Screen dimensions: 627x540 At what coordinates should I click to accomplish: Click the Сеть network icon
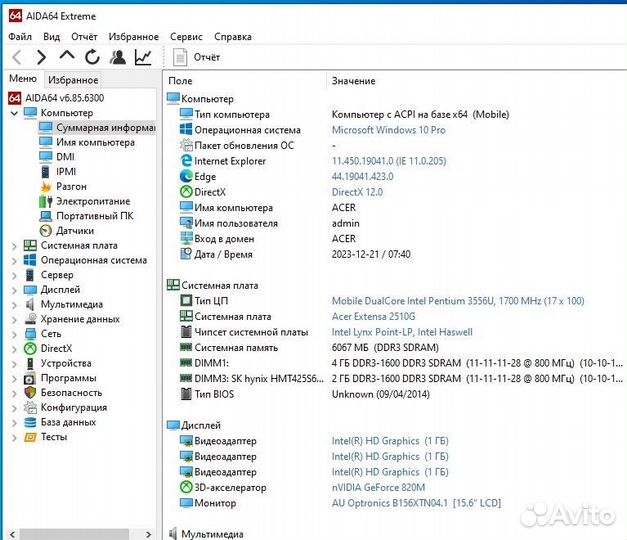point(30,334)
